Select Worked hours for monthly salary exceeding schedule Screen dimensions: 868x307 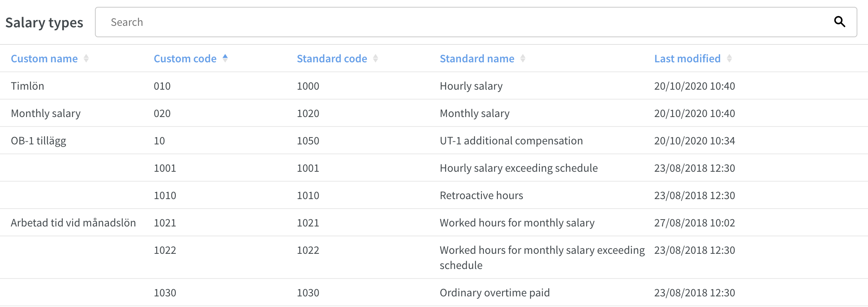pyautogui.click(x=542, y=258)
